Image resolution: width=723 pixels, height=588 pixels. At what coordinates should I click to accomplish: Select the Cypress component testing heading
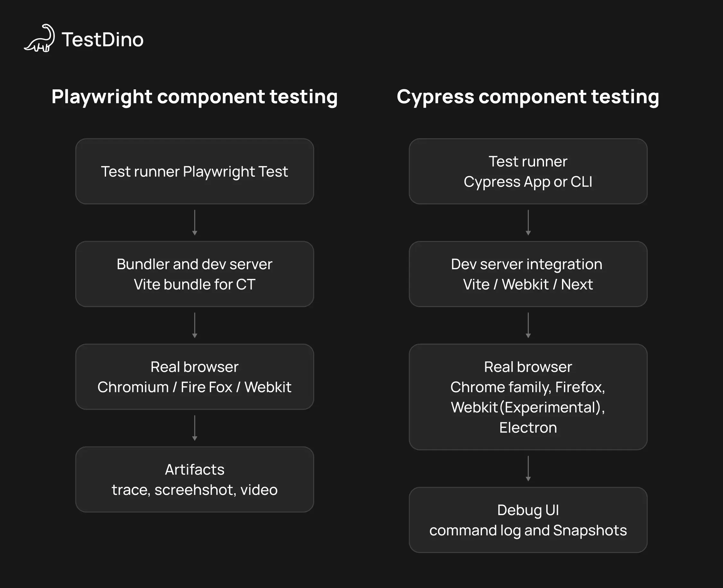pos(528,97)
